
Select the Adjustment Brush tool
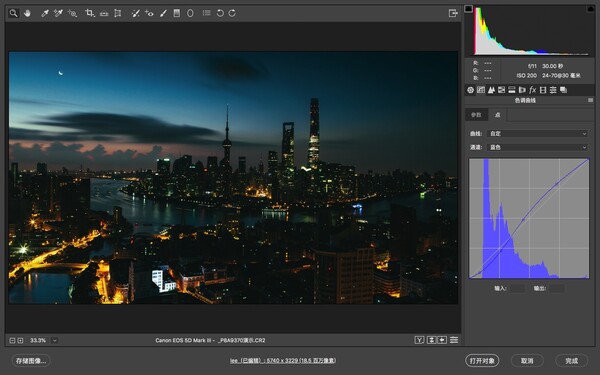pos(163,13)
